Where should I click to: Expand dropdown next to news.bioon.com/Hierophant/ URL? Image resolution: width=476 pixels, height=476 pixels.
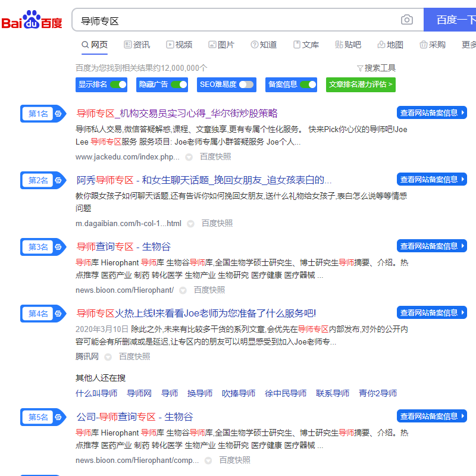(x=183, y=290)
